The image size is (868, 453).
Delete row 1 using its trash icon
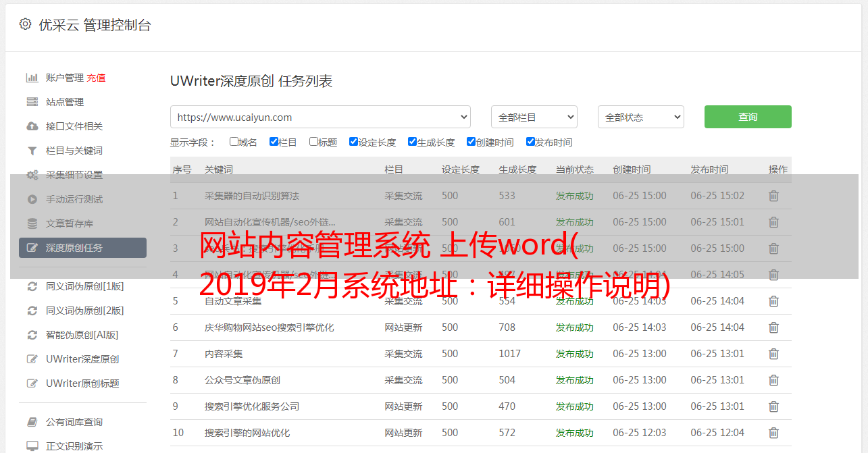(773, 196)
